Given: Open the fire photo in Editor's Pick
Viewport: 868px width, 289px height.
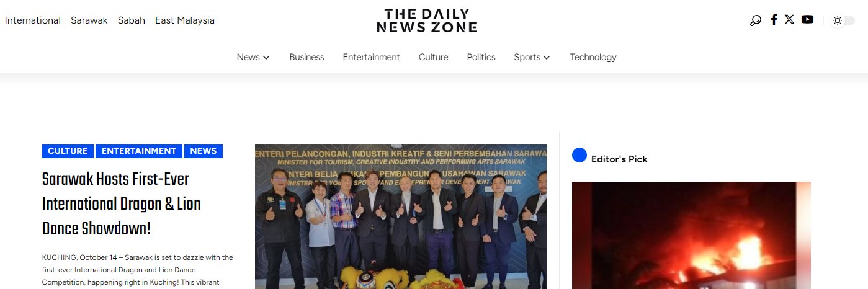Looking at the screenshot, I should coord(691,235).
